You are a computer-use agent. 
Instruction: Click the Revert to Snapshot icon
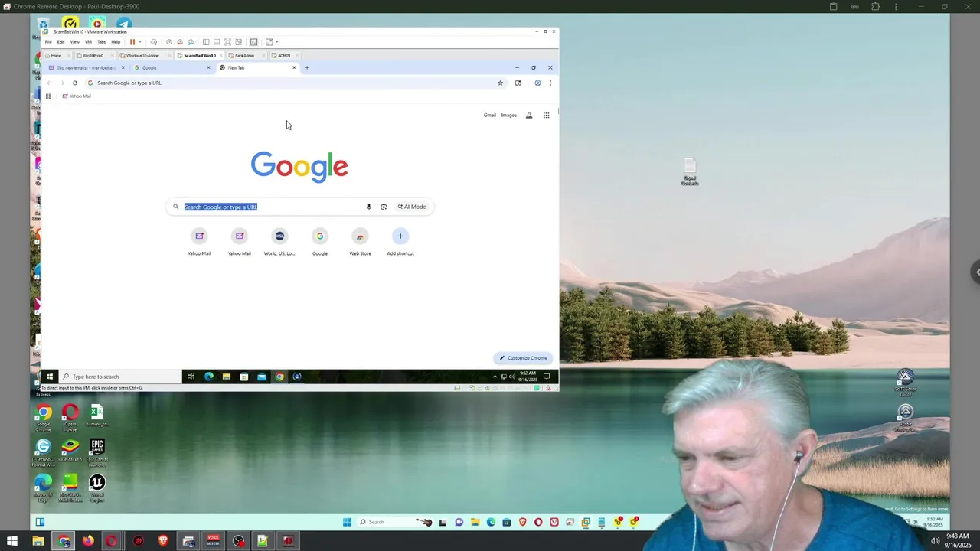click(180, 42)
